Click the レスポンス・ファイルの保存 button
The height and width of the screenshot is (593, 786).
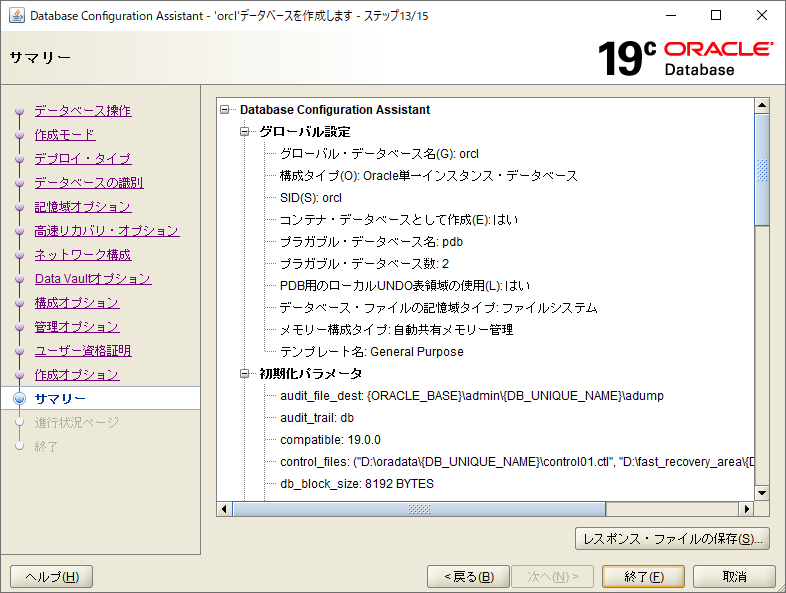point(672,539)
